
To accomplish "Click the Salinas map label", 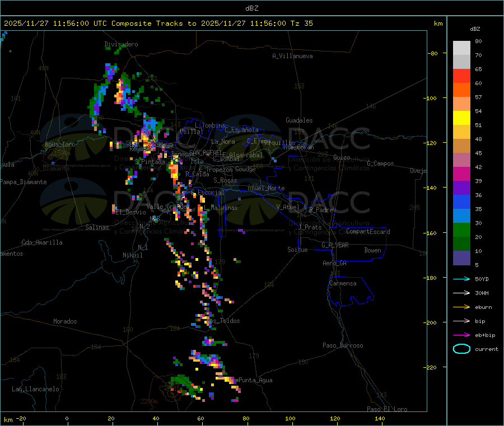I will [97, 227].
